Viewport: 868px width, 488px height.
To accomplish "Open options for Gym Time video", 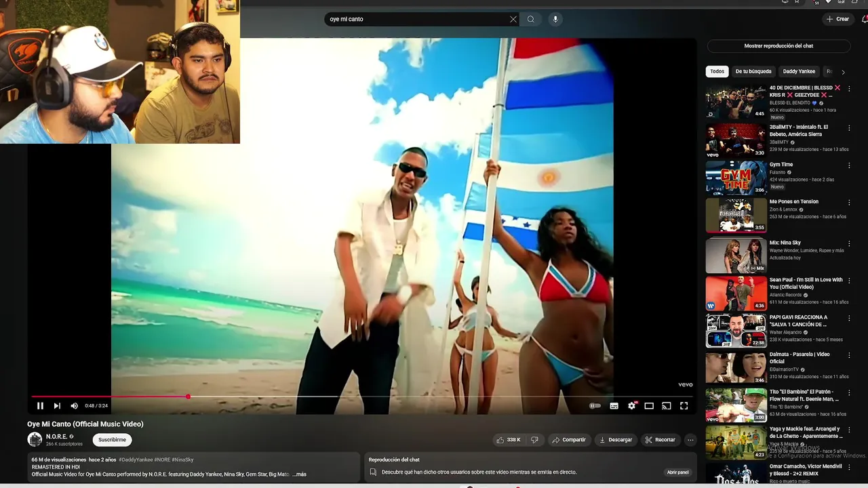I will [849, 165].
